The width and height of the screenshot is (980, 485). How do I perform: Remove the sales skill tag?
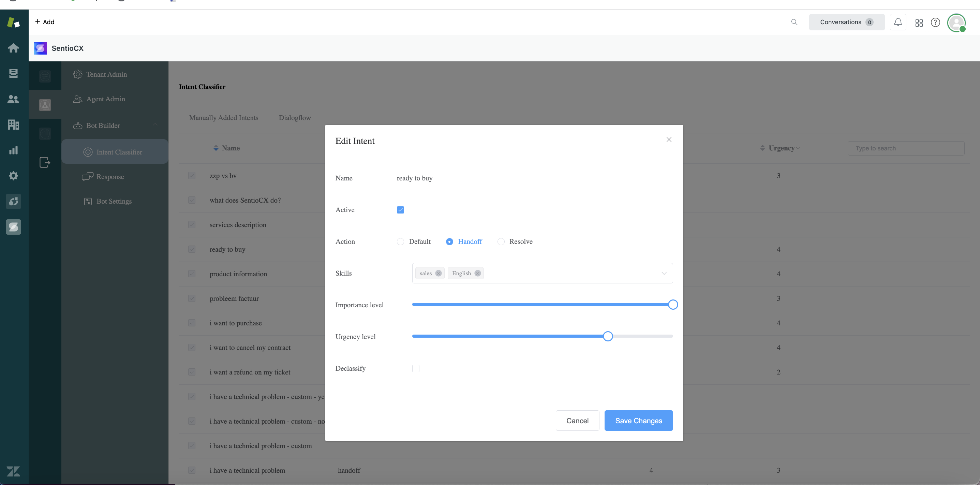coord(438,273)
